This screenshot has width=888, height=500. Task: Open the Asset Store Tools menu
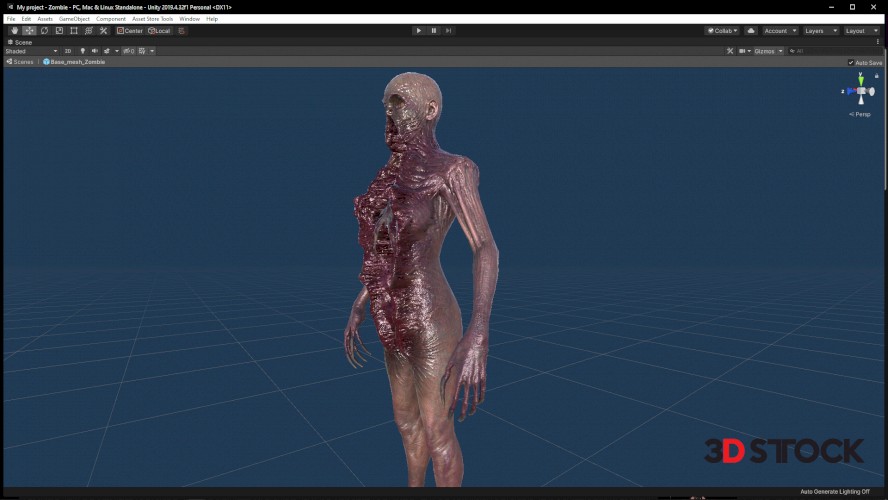(152, 19)
